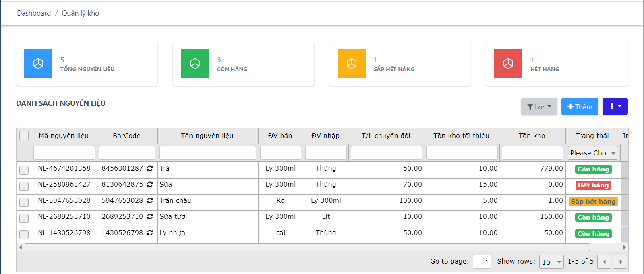Click the green cube icon for Còn hàng
The image size is (644, 274).
(195, 64)
